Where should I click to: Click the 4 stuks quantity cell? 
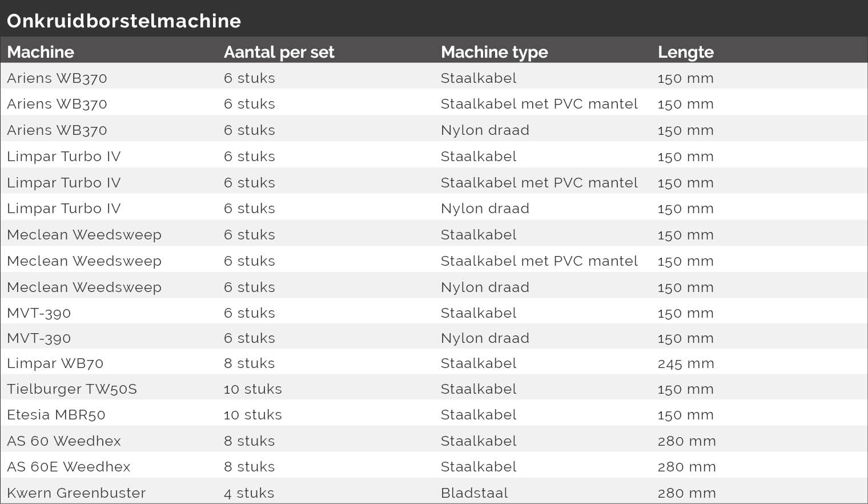(249, 493)
